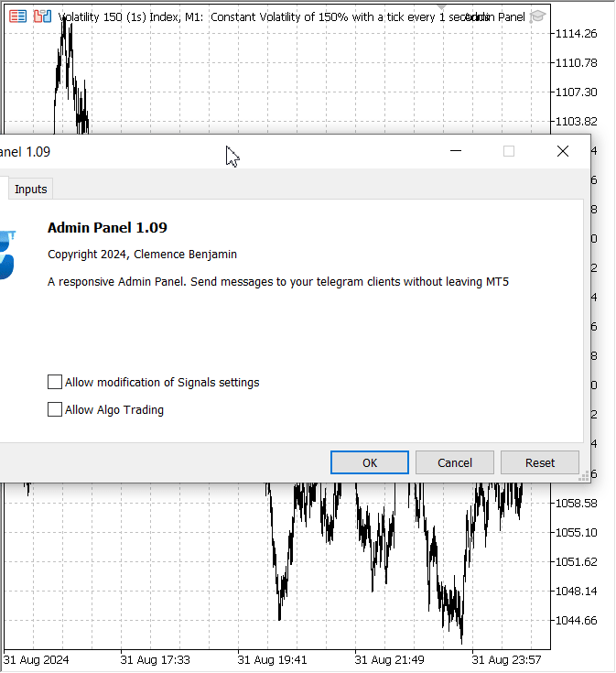Click the chart title Volatility 150 (1s) Index
The image size is (616, 673).
pos(118,17)
